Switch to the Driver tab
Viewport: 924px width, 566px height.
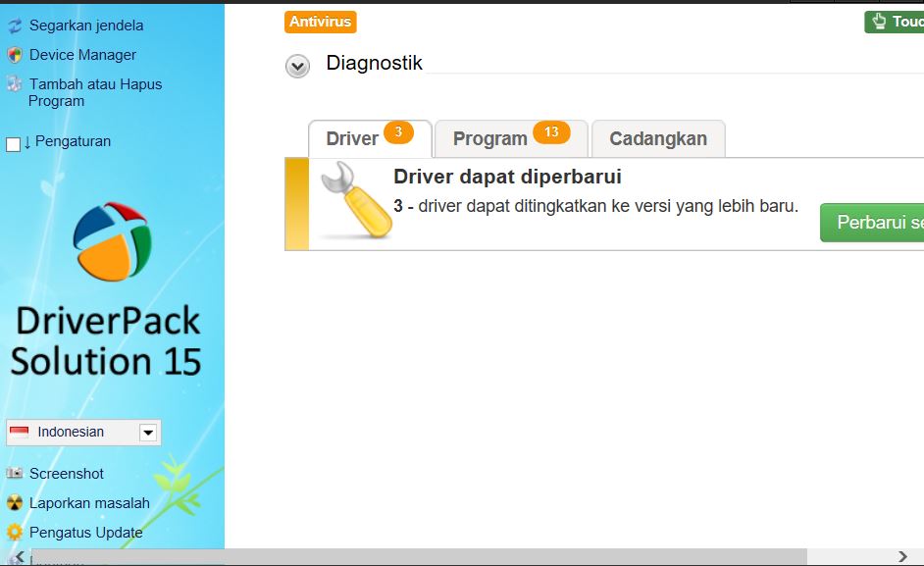370,139
